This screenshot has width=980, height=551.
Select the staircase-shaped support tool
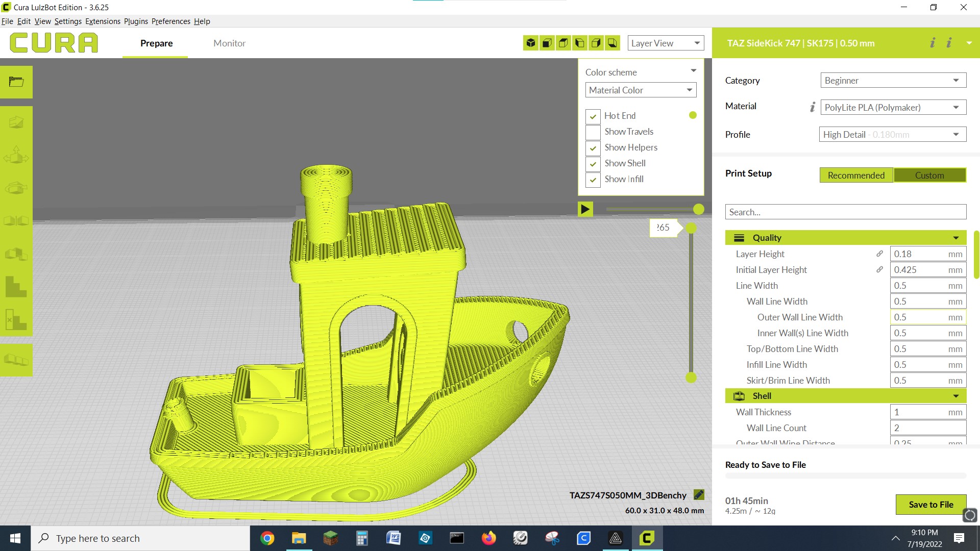click(16, 286)
